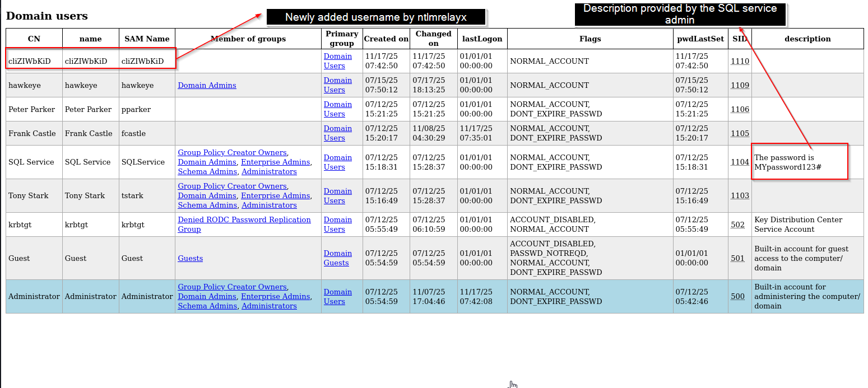Click the SAM Name column header
The image size is (868, 388).
click(x=147, y=39)
